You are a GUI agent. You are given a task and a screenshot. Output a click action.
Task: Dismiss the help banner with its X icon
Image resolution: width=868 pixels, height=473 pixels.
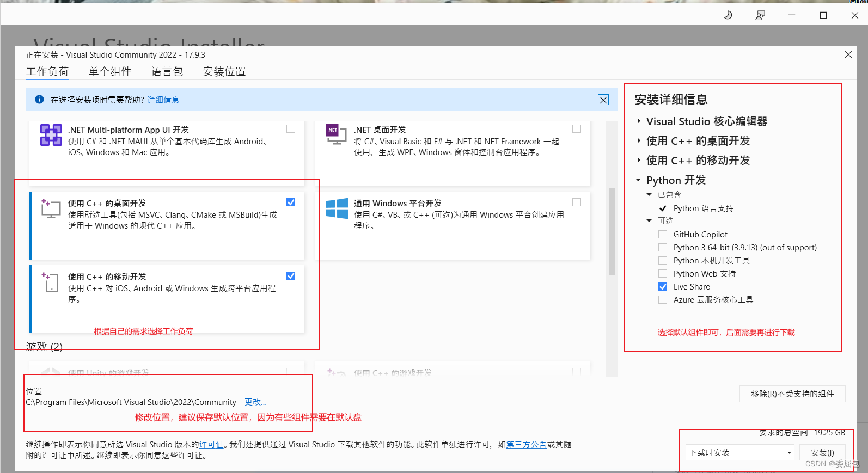(603, 100)
